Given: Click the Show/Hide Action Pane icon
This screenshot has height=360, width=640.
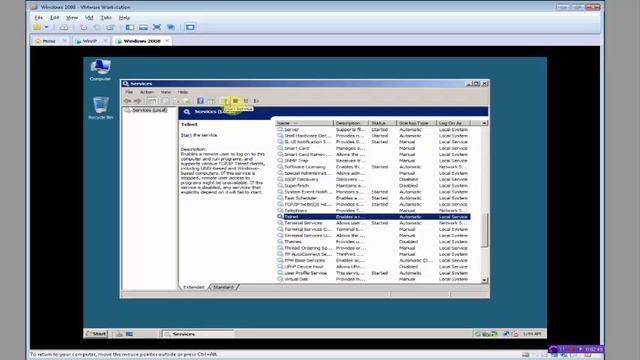Looking at the screenshot, I should coord(211,101).
